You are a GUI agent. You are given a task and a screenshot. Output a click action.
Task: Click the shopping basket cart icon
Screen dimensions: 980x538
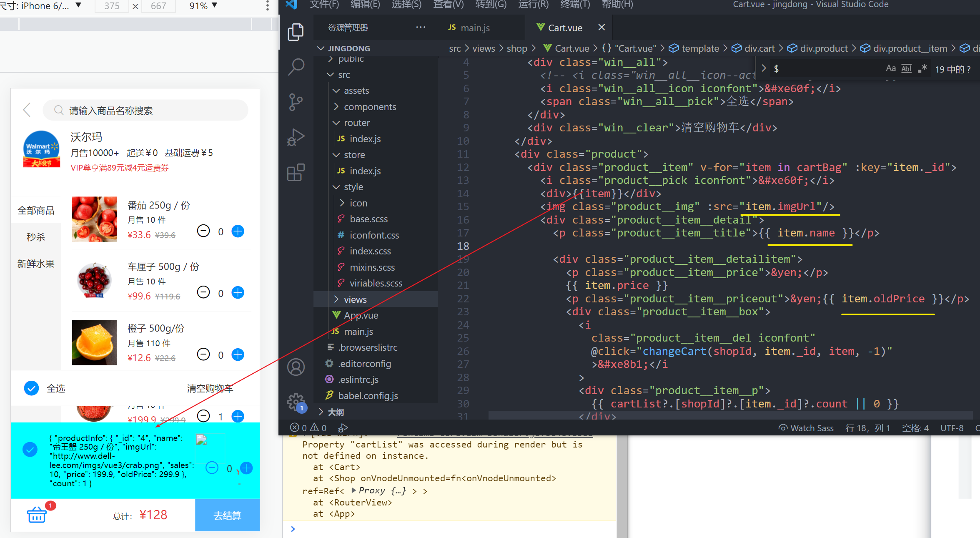37,514
